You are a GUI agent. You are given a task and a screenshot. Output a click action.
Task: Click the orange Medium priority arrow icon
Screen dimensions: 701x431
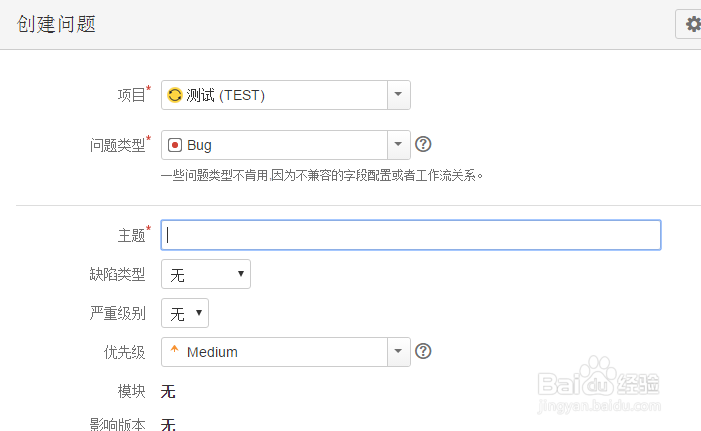click(174, 349)
